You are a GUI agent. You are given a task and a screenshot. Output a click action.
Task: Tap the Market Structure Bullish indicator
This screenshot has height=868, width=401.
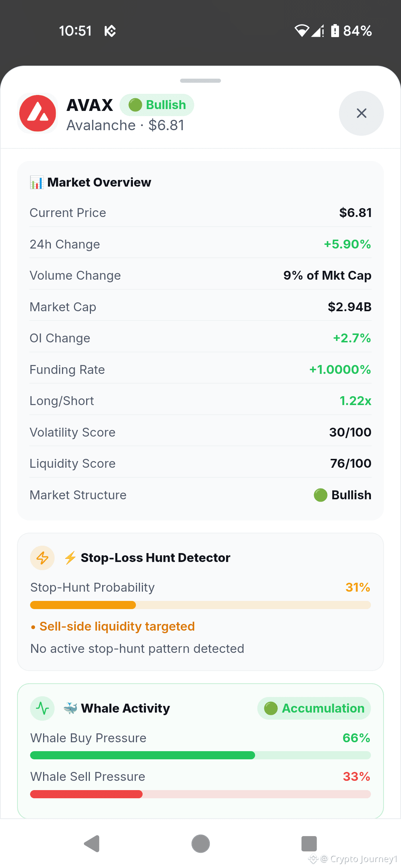pyautogui.click(x=342, y=495)
